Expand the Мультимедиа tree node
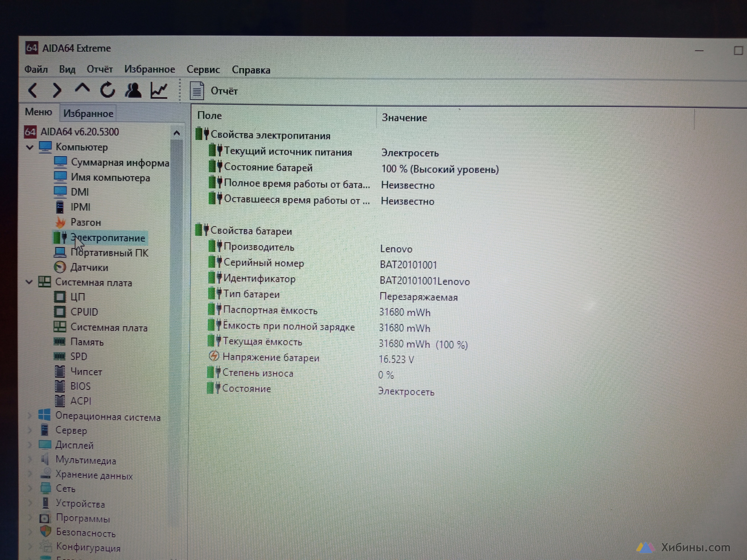This screenshot has width=747, height=560. [x=30, y=459]
